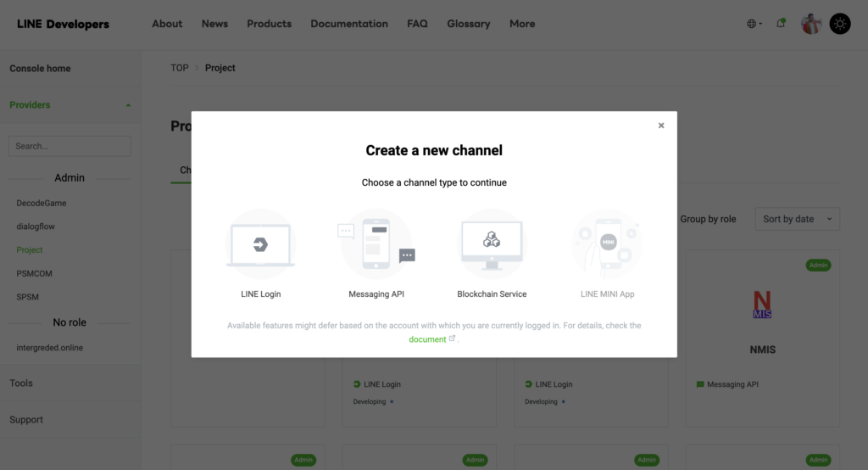Open the Glossary page
Image resolution: width=868 pixels, height=470 pixels.
click(x=469, y=24)
